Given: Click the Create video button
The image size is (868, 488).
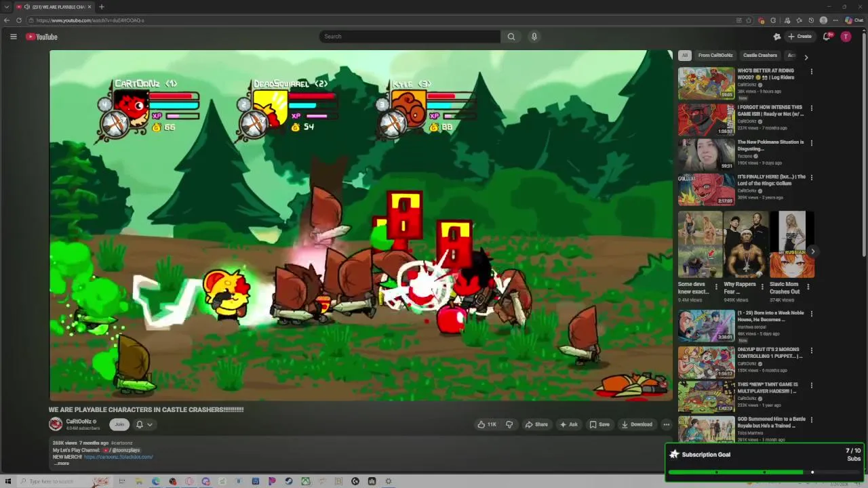Looking at the screenshot, I should click(800, 37).
